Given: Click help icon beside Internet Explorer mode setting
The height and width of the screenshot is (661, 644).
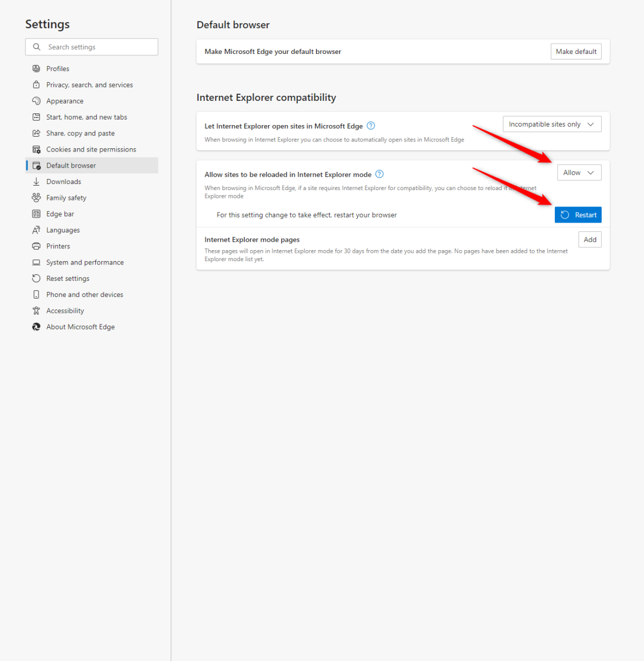Looking at the screenshot, I should (379, 174).
